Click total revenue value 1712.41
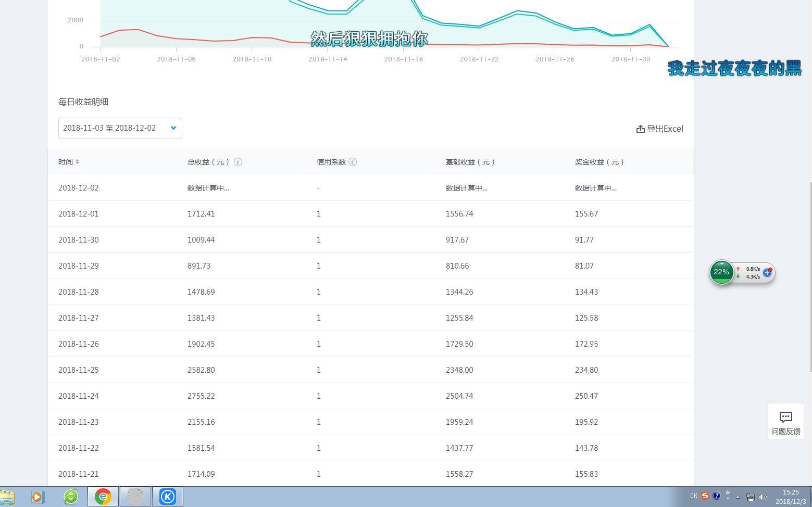 pos(201,214)
